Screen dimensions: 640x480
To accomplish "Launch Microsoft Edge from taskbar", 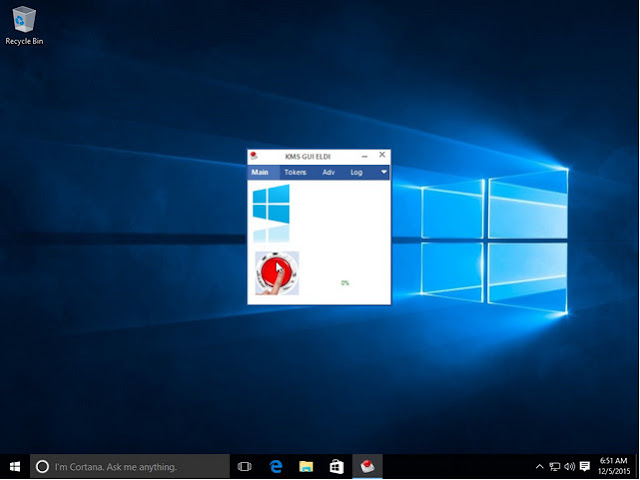I will 276,467.
